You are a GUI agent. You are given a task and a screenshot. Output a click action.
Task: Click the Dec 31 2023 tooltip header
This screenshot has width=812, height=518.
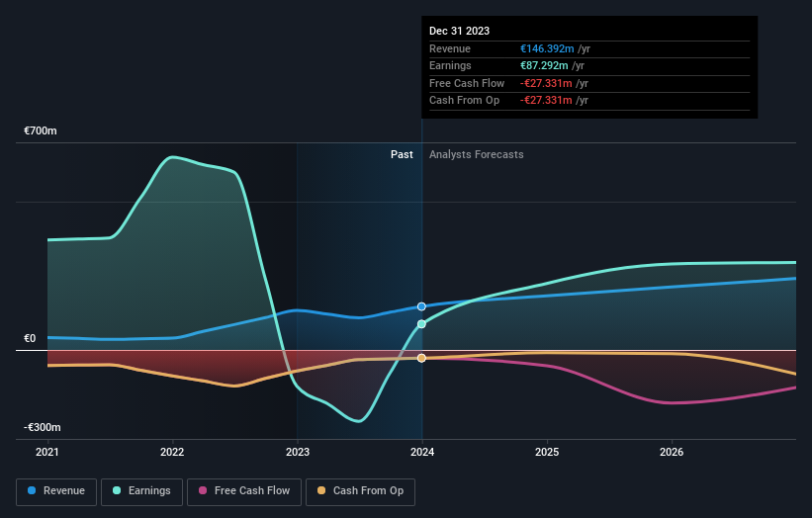[459, 31]
